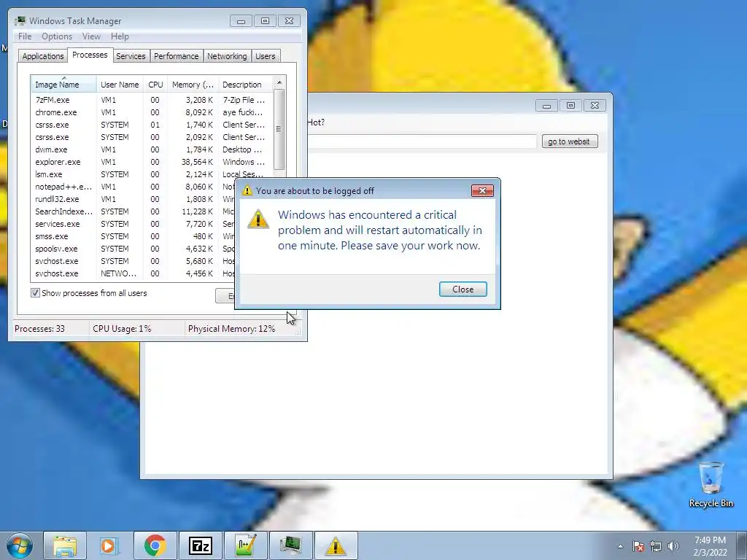
Task: Click csrss.exe row with 2,092 K memory
Action: 152,137
